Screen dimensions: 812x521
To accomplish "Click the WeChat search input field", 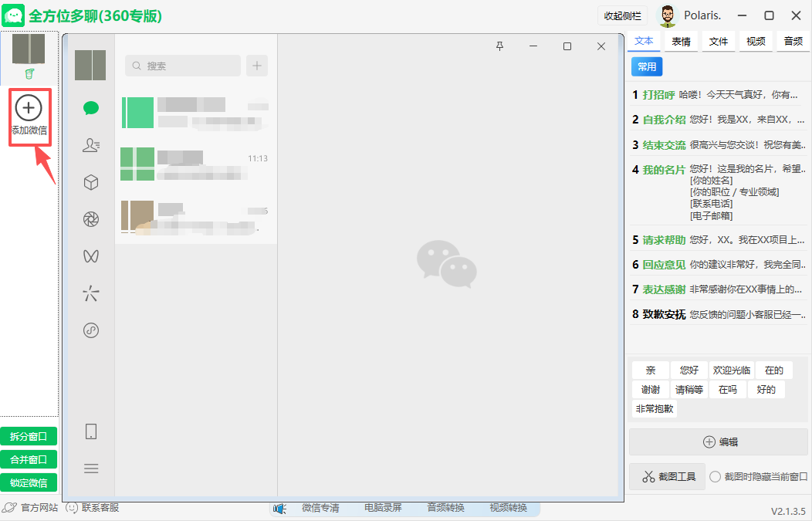I will coord(183,66).
